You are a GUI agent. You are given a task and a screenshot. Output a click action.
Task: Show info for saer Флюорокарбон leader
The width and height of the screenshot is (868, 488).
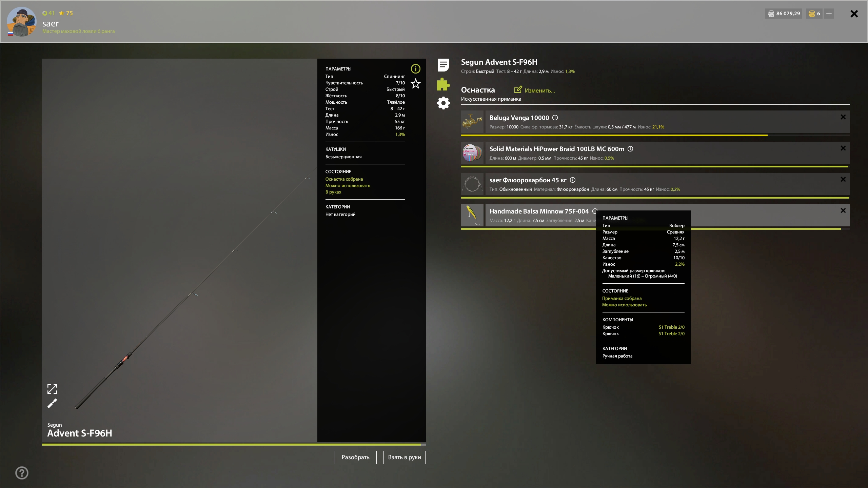click(x=573, y=180)
